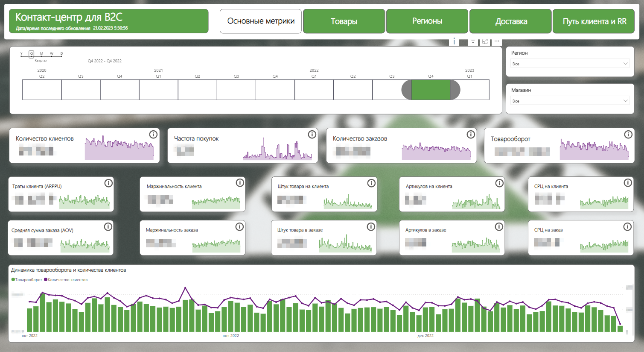Open info for Средняя сумма заказа (AOV)

click(x=108, y=227)
